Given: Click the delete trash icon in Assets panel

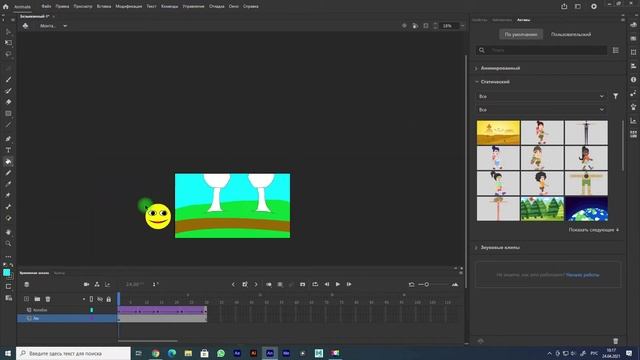Looking at the screenshot, I should point(616,341).
